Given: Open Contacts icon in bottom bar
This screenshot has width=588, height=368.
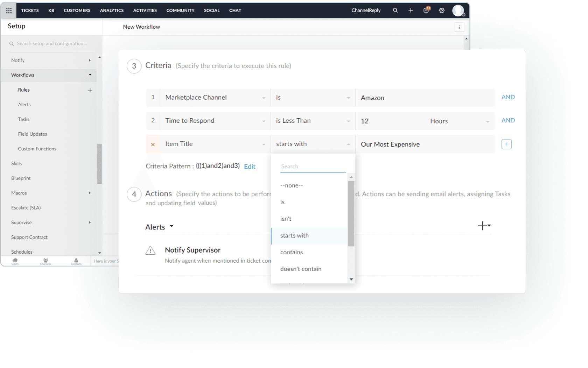Looking at the screenshot, I should tap(76, 261).
